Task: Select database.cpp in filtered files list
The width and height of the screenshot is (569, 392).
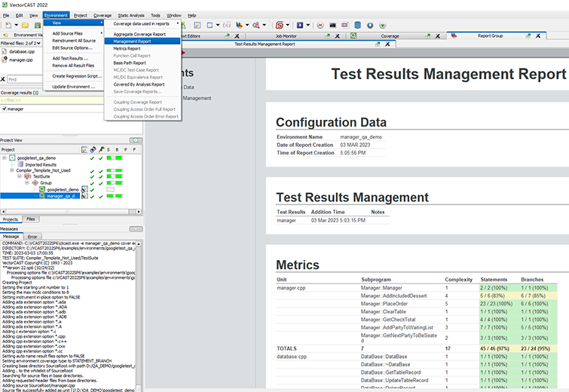Action: [x=22, y=51]
